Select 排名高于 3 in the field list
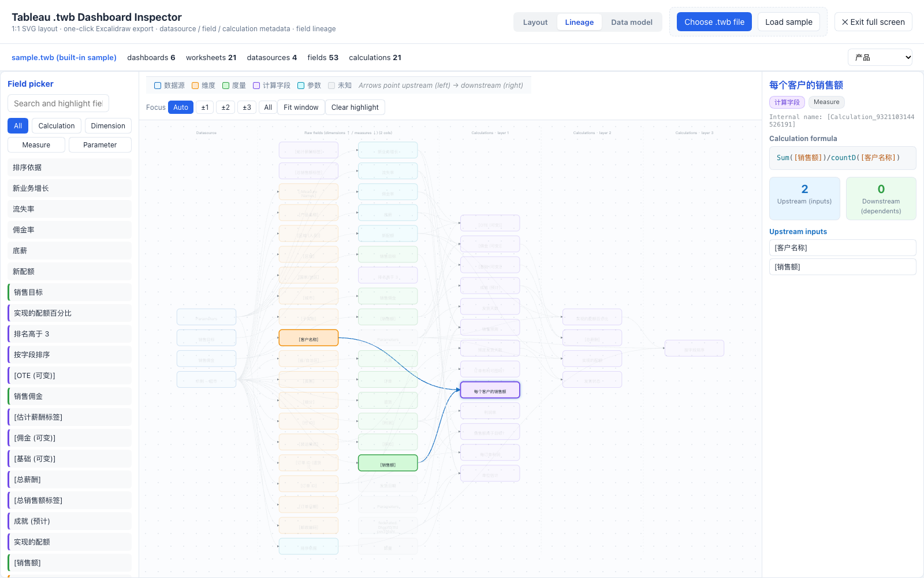Screen dimensions: 924x578 tap(69, 334)
